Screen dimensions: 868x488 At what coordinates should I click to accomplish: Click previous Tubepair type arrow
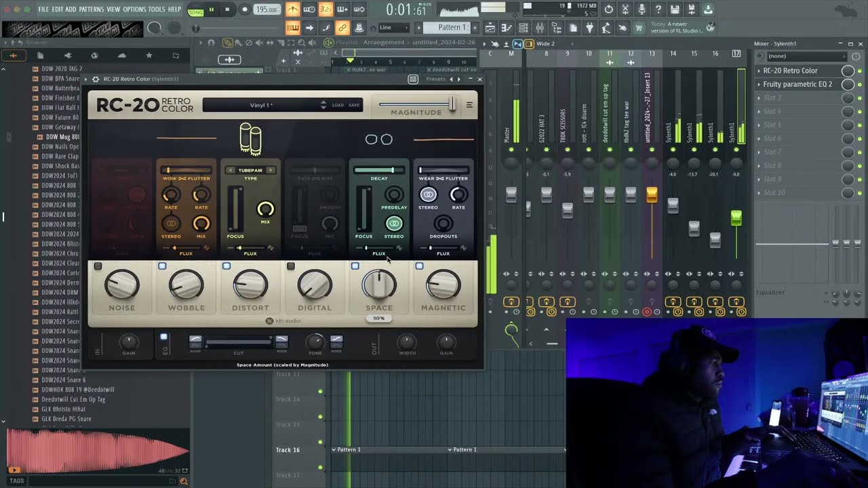(x=231, y=170)
